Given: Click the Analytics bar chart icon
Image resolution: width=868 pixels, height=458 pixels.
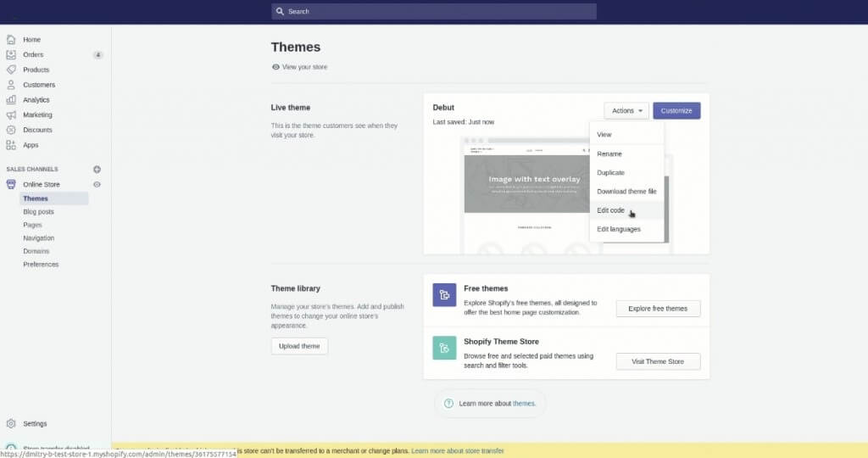Looking at the screenshot, I should coord(11,100).
